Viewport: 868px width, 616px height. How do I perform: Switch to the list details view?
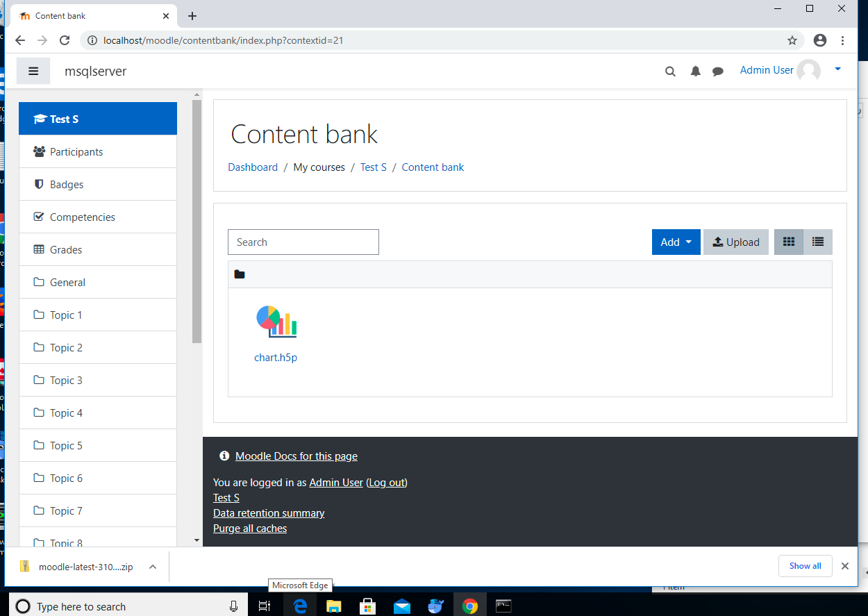818,242
